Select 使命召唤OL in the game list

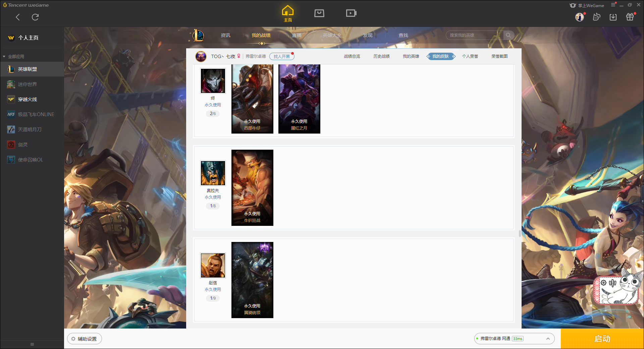point(32,160)
